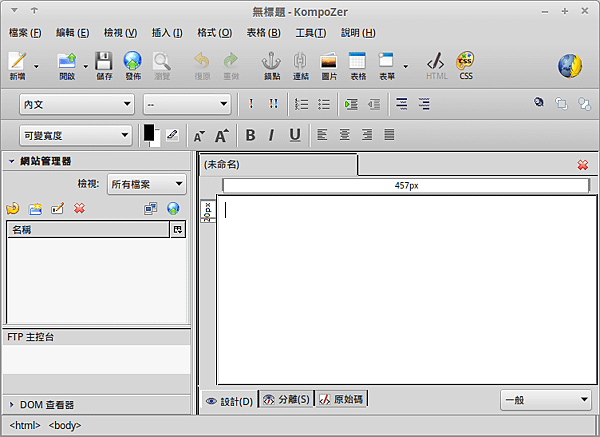Collapse the 網站管理器 panel

pyautogui.click(x=12, y=161)
